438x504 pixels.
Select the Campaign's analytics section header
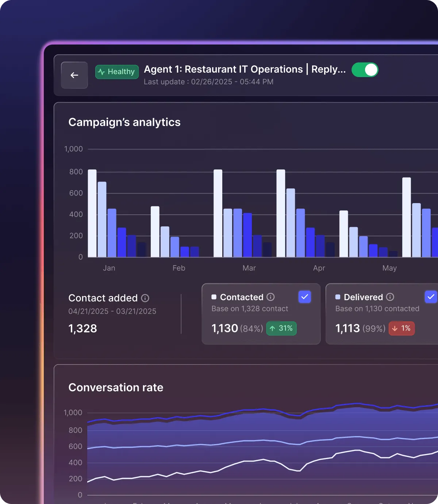pos(124,122)
